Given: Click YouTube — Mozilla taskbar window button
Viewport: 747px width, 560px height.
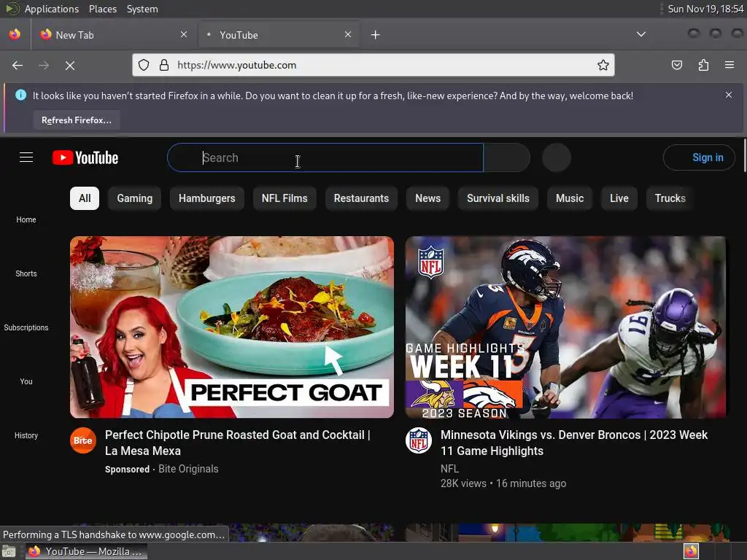Looking at the screenshot, I should (86, 551).
